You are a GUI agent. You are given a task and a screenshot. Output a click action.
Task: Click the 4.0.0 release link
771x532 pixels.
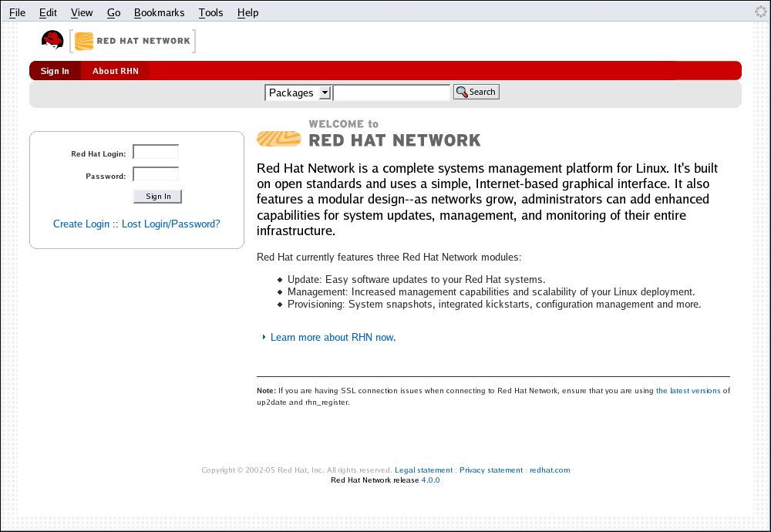pos(430,480)
